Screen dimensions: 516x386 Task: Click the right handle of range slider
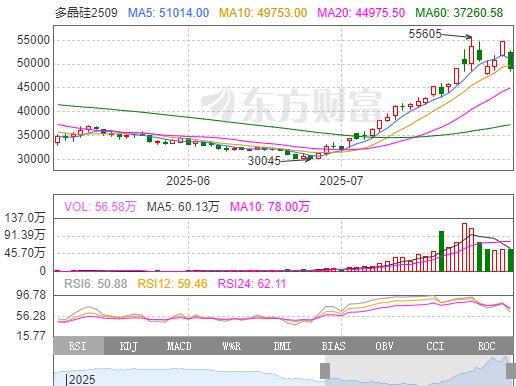click(x=511, y=371)
